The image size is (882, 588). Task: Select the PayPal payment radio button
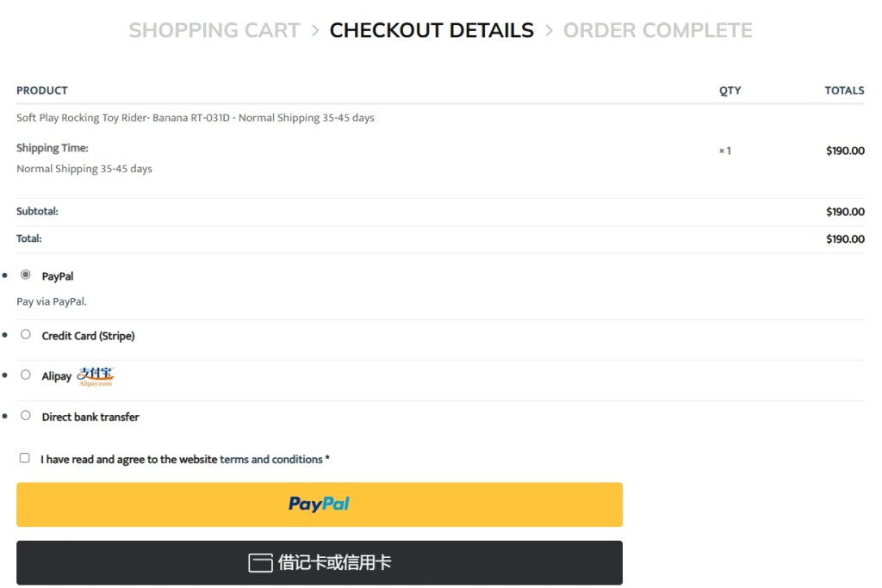tap(26, 275)
